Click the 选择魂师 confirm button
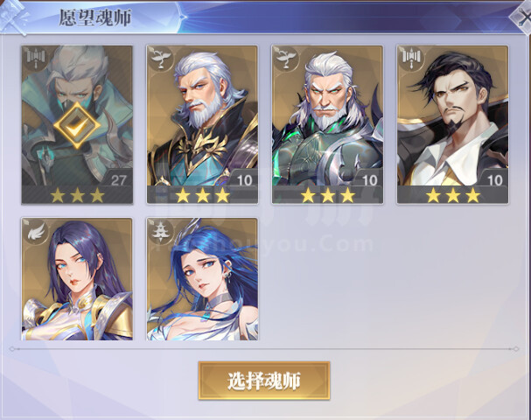The image size is (531, 420). click(264, 381)
